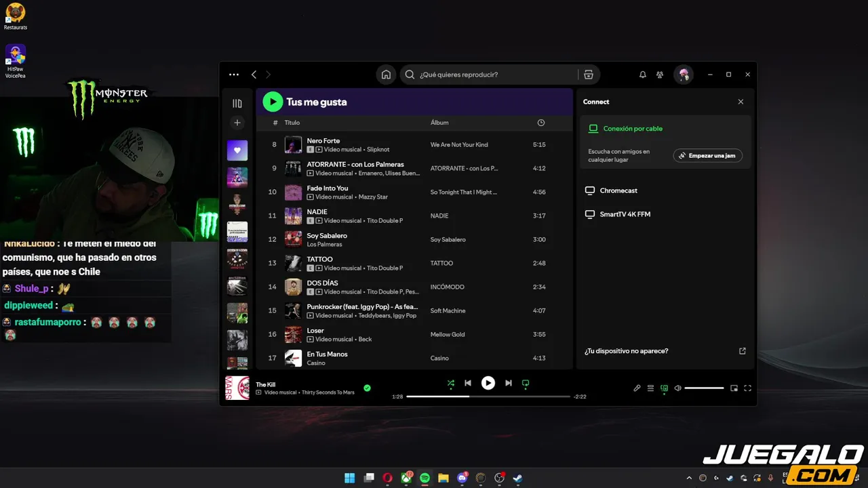The width and height of the screenshot is (868, 488).
Task: Open Steam from taskbar
Action: (x=517, y=478)
